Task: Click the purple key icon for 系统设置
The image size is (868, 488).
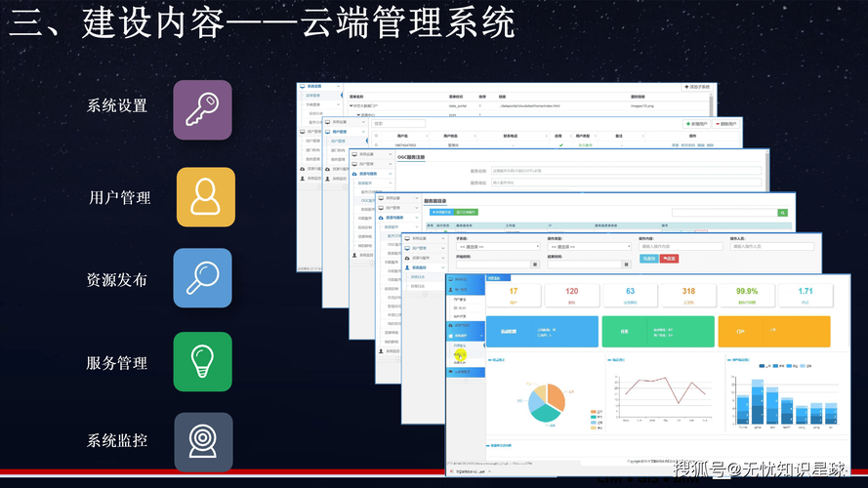Action: tap(203, 110)
